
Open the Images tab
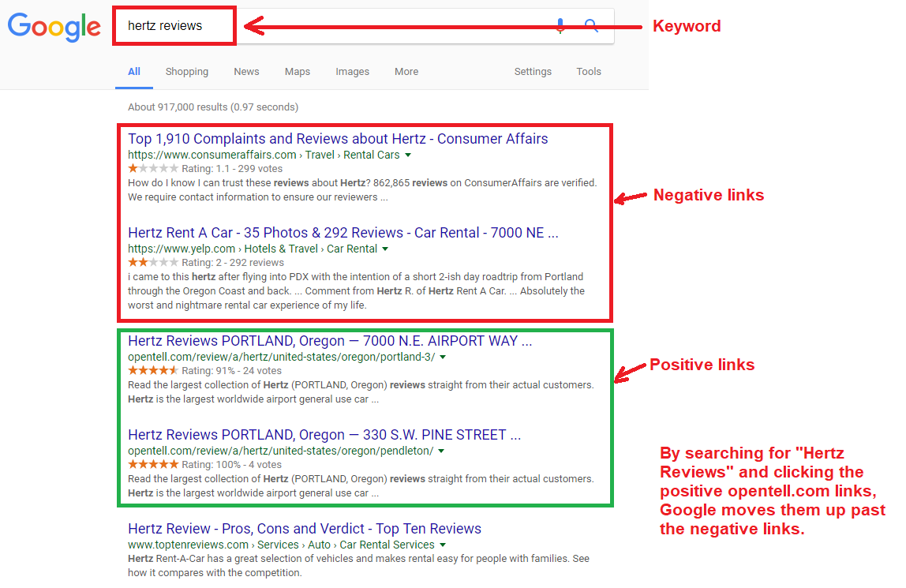click(x=353, y=72)
